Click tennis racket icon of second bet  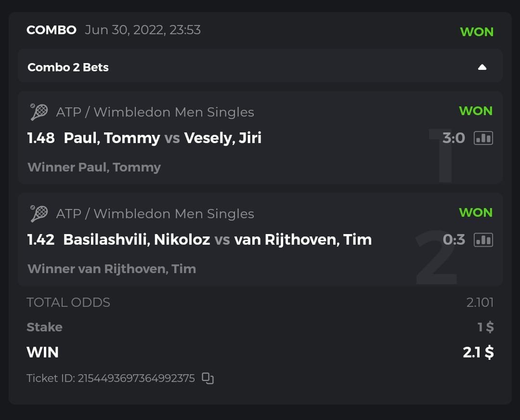point(39,214)
